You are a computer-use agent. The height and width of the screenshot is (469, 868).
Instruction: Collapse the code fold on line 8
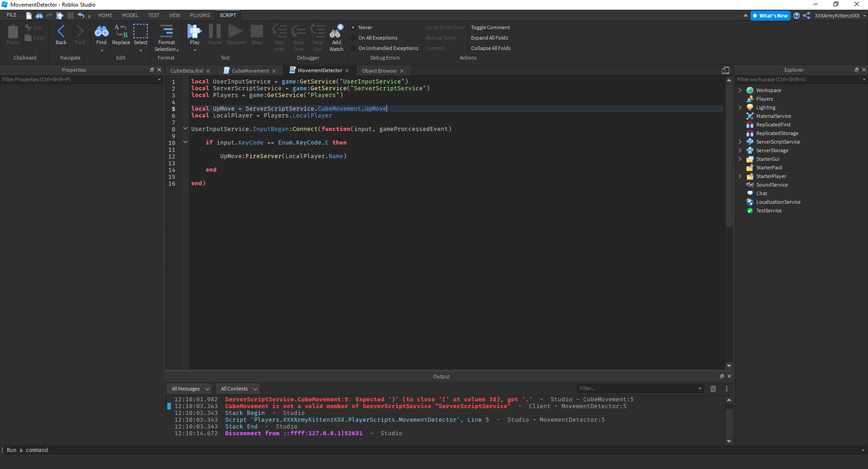click(x=185, y=128)
